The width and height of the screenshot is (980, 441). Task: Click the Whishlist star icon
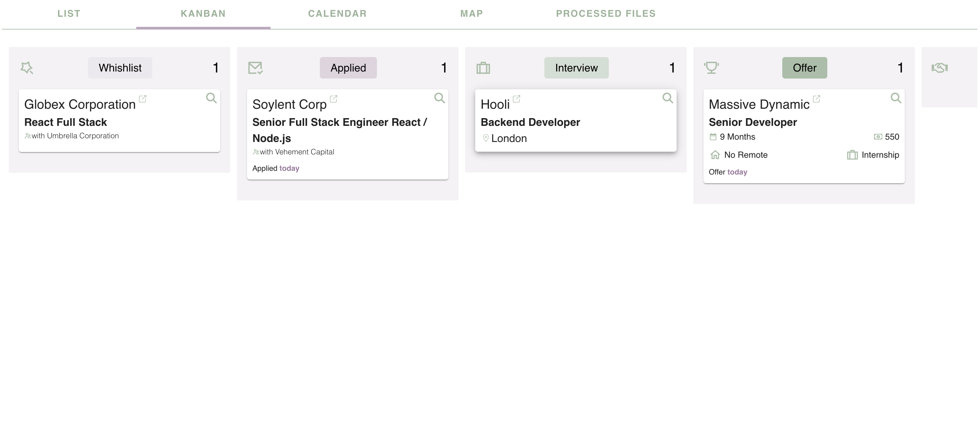[27, 68]
